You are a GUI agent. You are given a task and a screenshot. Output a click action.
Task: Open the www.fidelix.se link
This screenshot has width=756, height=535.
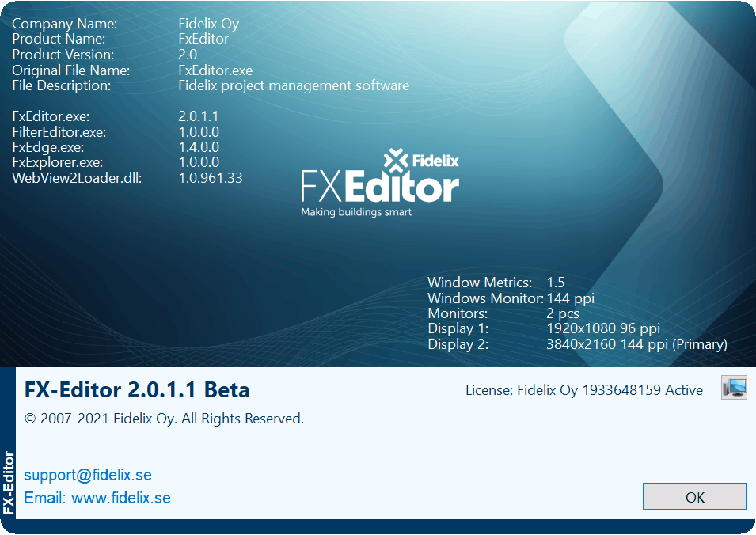(x=121, y=498)
